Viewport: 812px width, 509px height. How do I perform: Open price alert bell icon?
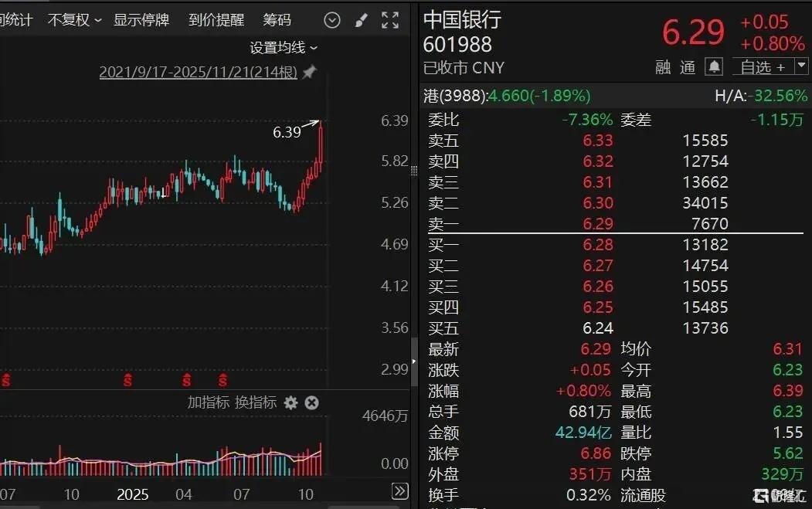point(715,66)
